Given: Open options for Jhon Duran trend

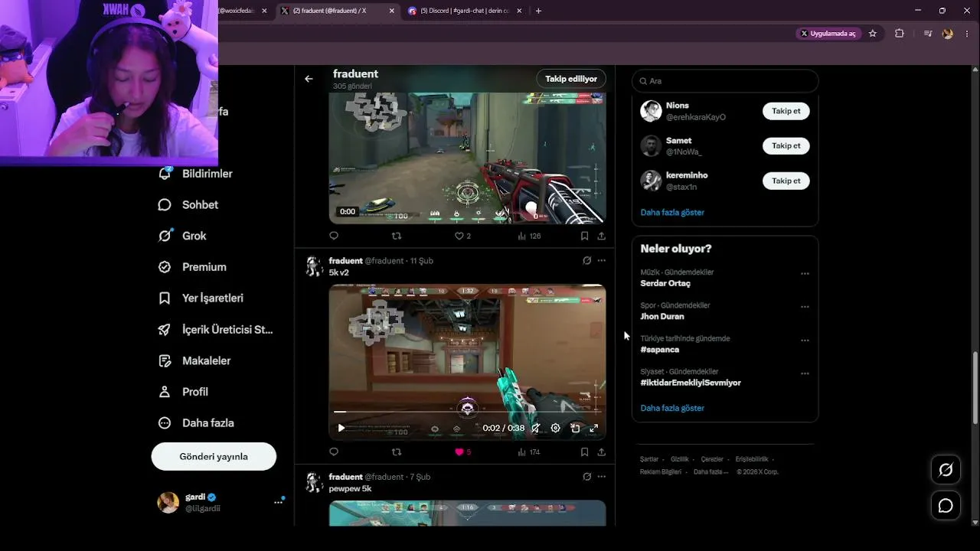Looking at the screenshot, I should tap(805, 307).
